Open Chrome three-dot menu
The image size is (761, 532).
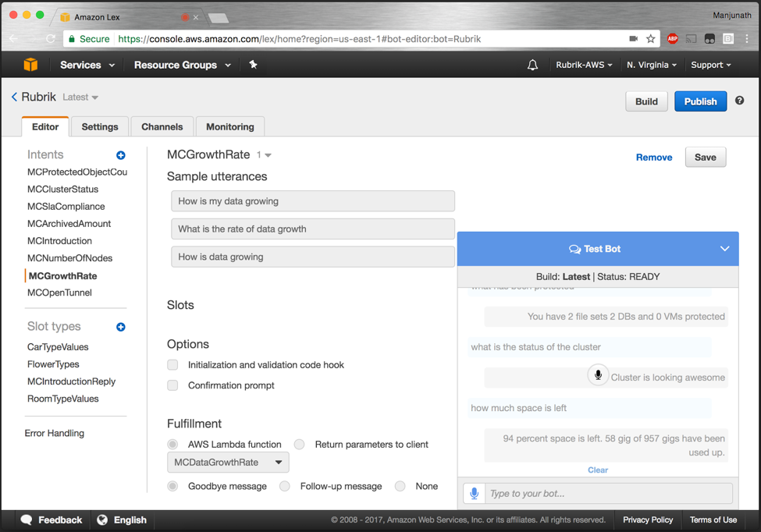[747, 39]
